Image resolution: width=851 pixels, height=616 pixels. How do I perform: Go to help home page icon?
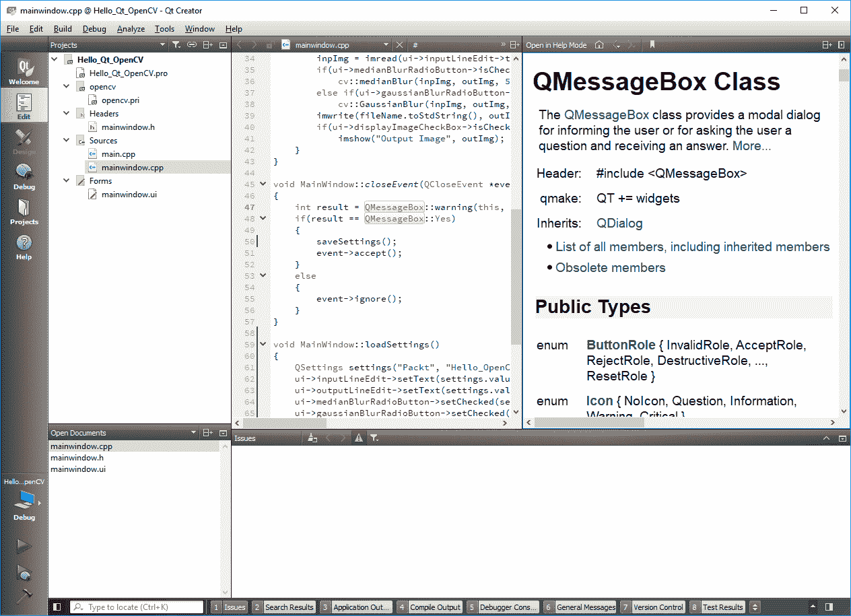[x=599, y=45]
